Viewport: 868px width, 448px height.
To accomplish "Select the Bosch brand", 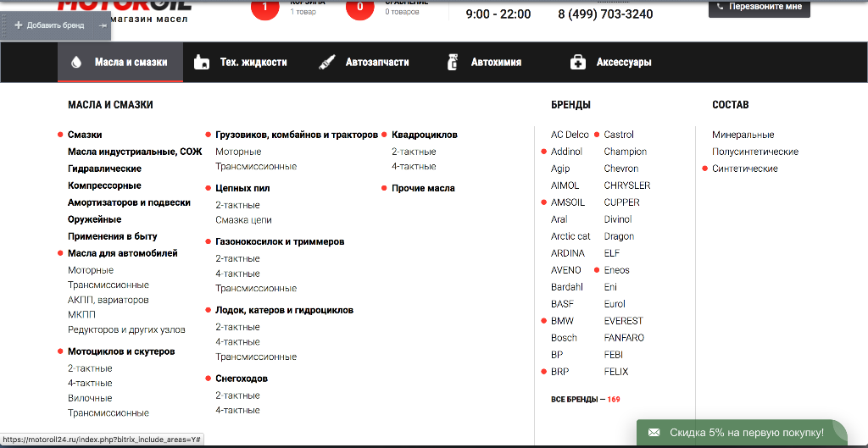I will [564, 338].
